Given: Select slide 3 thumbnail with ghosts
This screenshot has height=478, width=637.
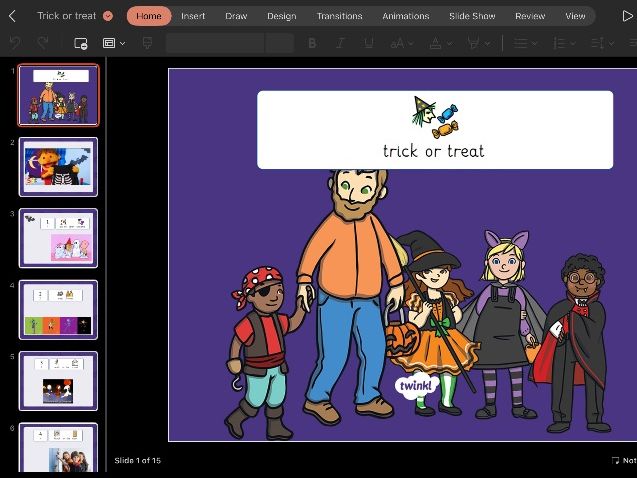Looking at the screenshot, I should (58, 238).
